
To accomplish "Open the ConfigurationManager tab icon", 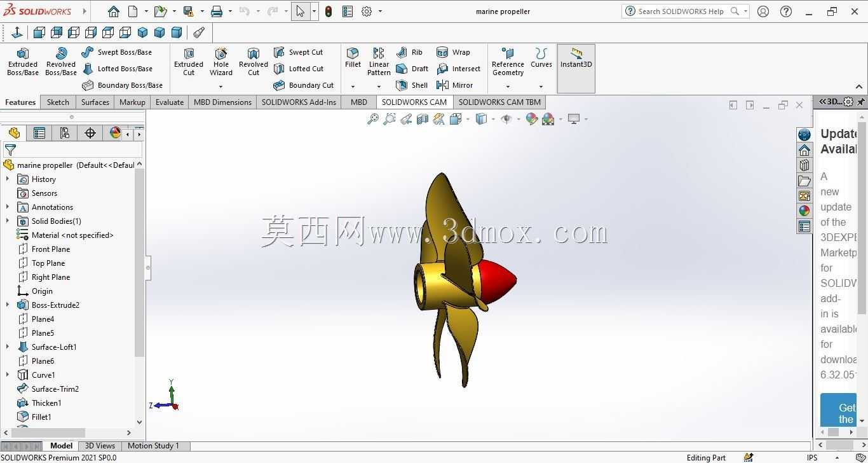I will (65, 133).
